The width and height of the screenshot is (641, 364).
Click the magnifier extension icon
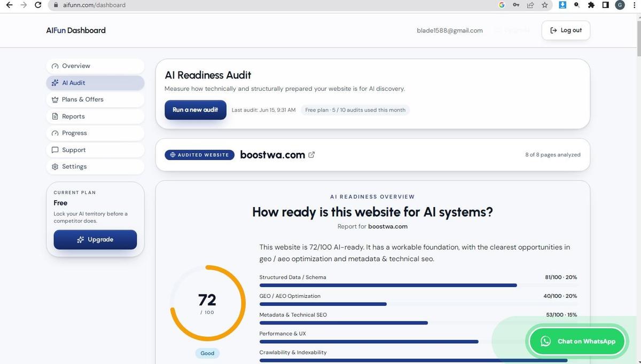577,5
